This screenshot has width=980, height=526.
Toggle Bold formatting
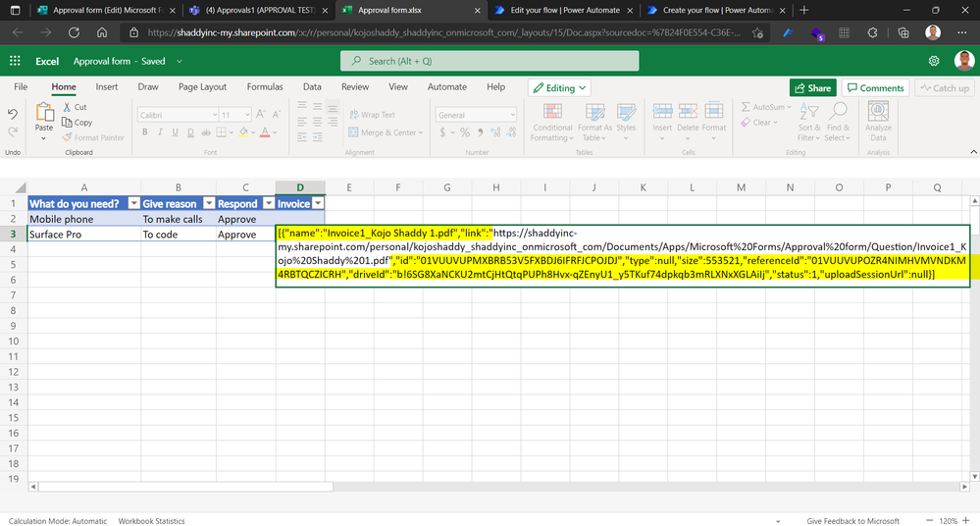click(145, 132)
